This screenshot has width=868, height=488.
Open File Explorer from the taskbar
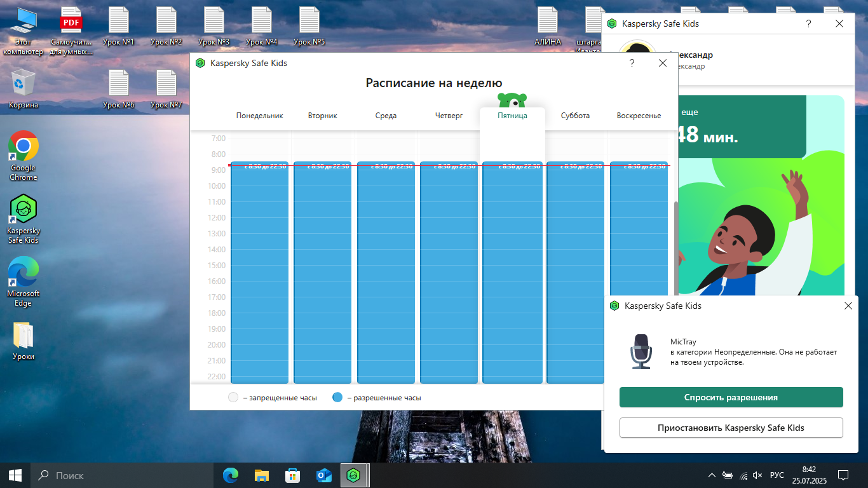click(x=262, y=475)
